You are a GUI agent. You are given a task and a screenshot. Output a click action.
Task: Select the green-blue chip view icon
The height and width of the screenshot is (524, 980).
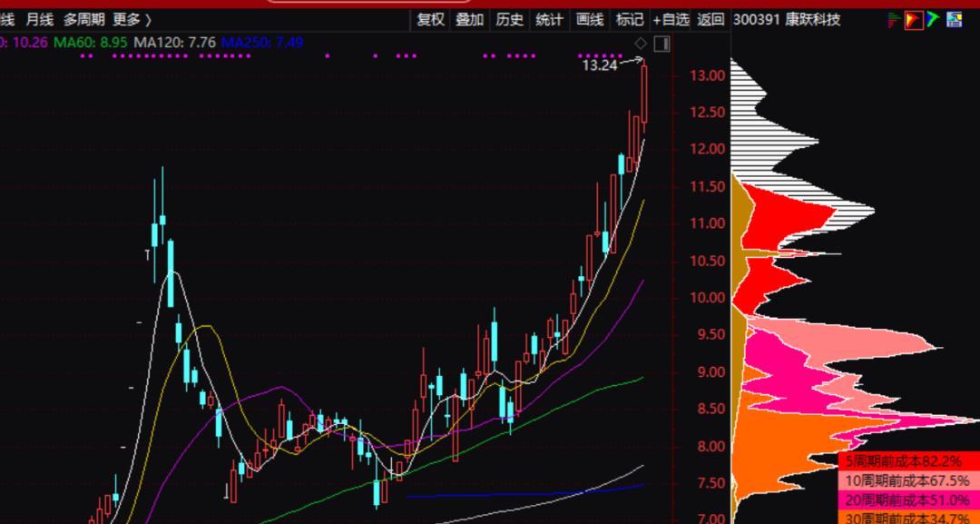pos(933,20)
